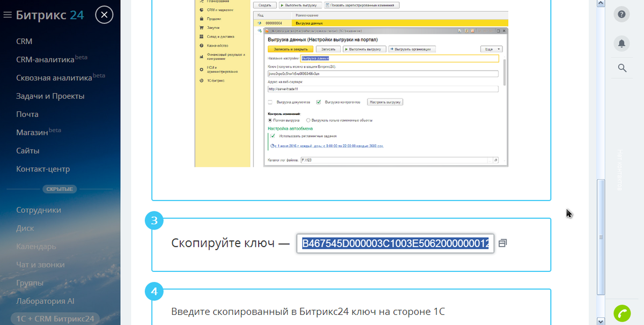Go to Задачи и Проекты

50,96
